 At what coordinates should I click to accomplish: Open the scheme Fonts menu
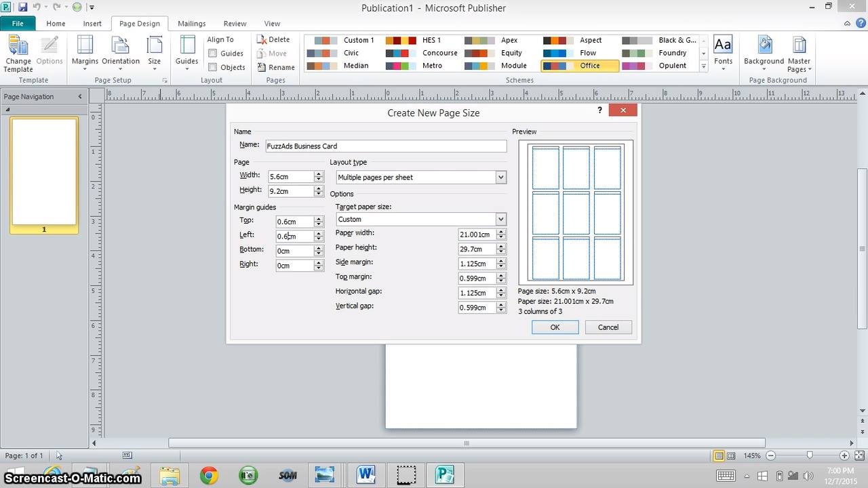[x=723, y=54]
